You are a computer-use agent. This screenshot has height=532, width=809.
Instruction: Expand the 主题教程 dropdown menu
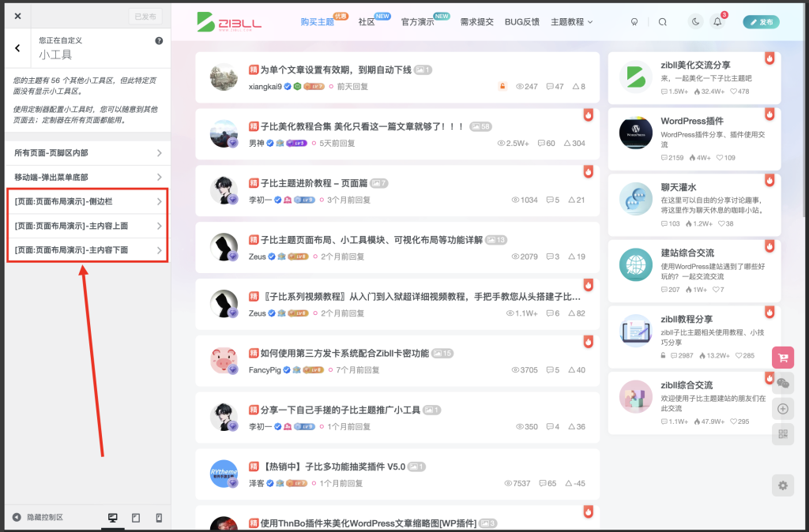click(x=572, y=21)
